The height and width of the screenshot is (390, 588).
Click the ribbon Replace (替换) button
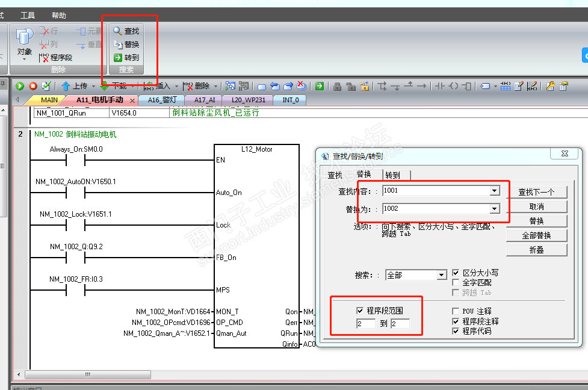pos(126,45)
